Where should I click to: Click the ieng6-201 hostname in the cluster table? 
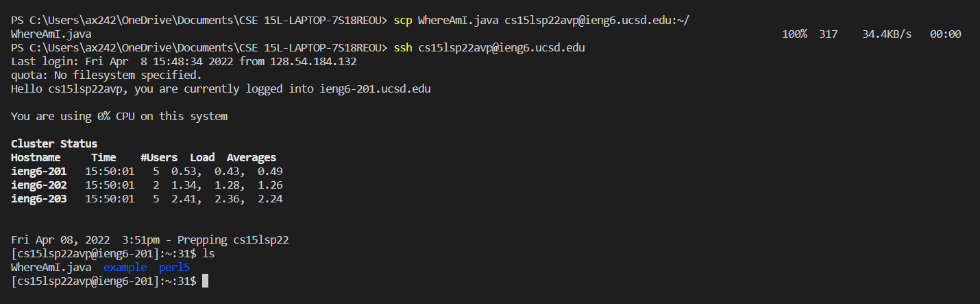click(39, 172)
